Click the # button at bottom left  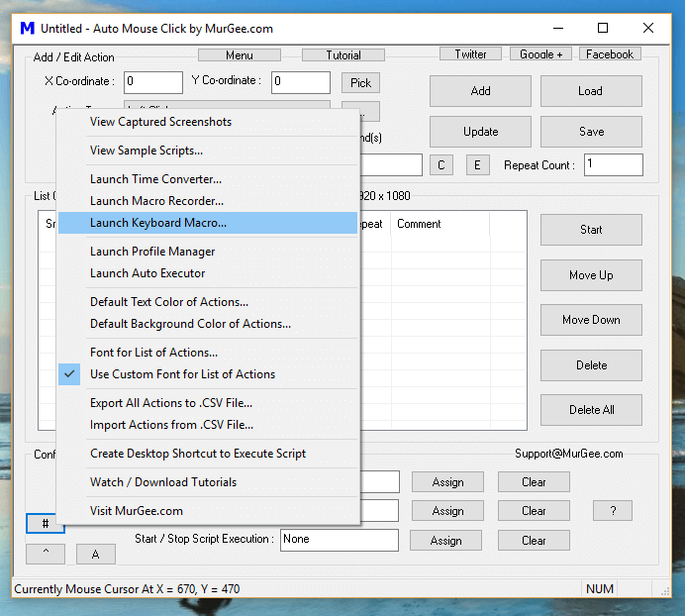46,523
